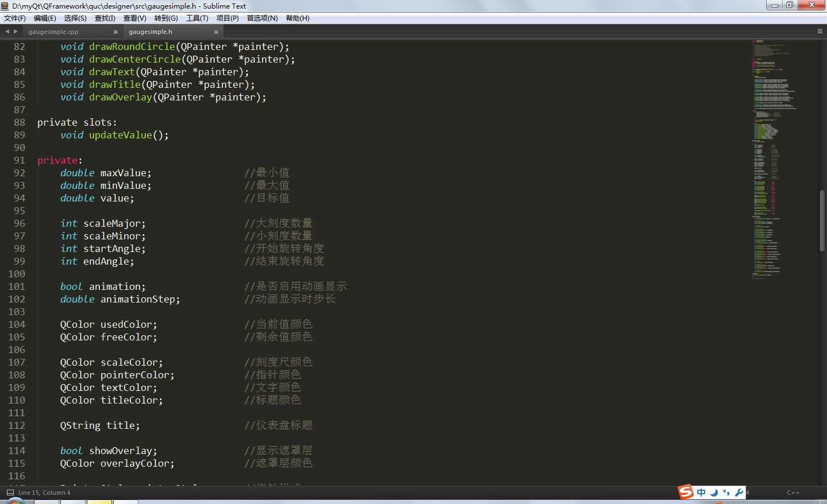Click the drawTitle function declaration
This screenshot has width=827, height=504.
pos(158,84)
